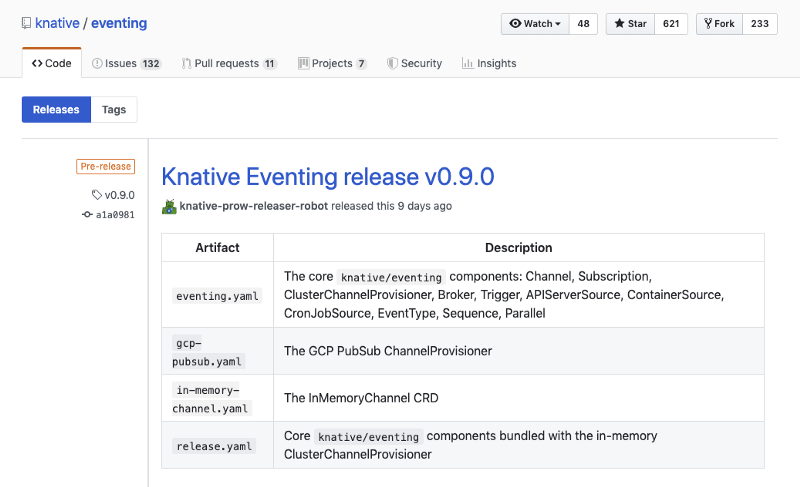Open the eventing repository link
The height and width of the screenshot is (487, 800).
tap(119, 23)
